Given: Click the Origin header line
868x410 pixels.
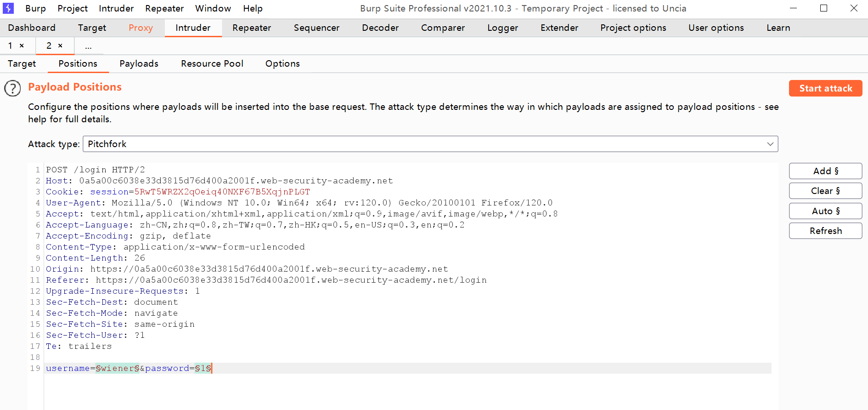Looking at the screenshot, I should [x=247, y=269].
